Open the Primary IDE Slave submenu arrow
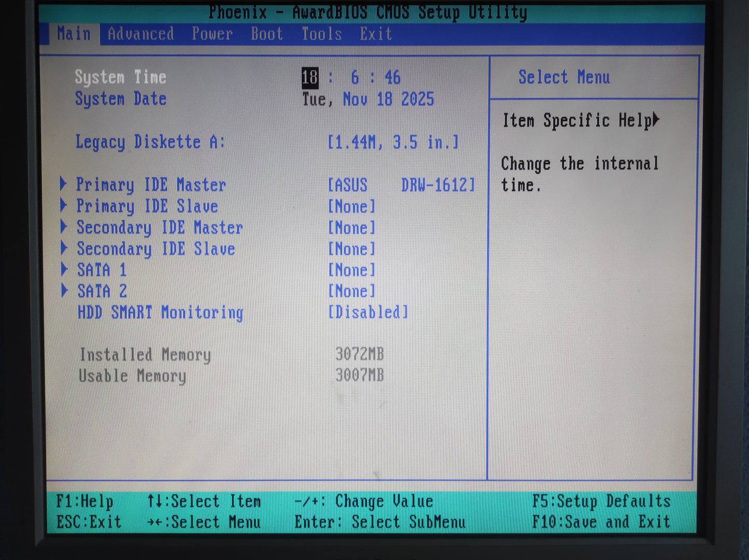The width and height of the screenshot is (749, 560). 65,206
